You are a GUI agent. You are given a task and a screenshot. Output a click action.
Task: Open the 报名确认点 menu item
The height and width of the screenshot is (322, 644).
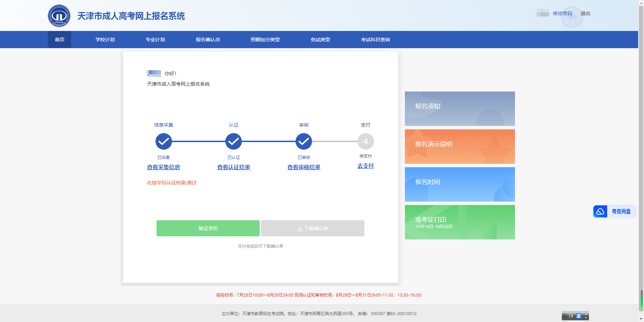tap(208, 40)
